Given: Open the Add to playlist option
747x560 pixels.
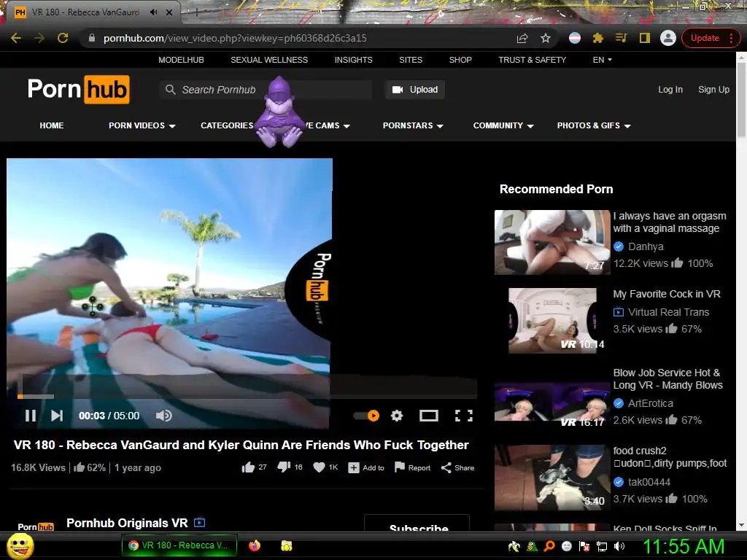Looking at the screenshot, I should tap(366, 467).
